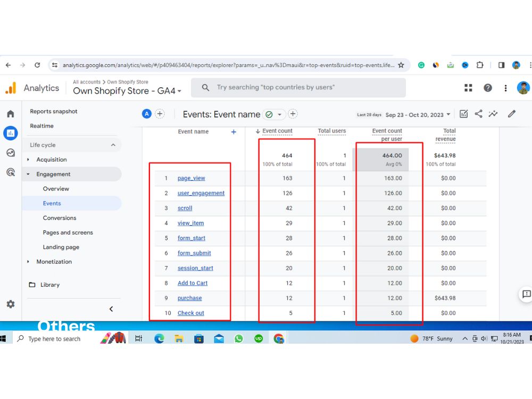The width and height of the screenshot is (532, 399).
Task: Open the Explore icon in left rail
Action: pyautogui.click(x=11, y=153)
